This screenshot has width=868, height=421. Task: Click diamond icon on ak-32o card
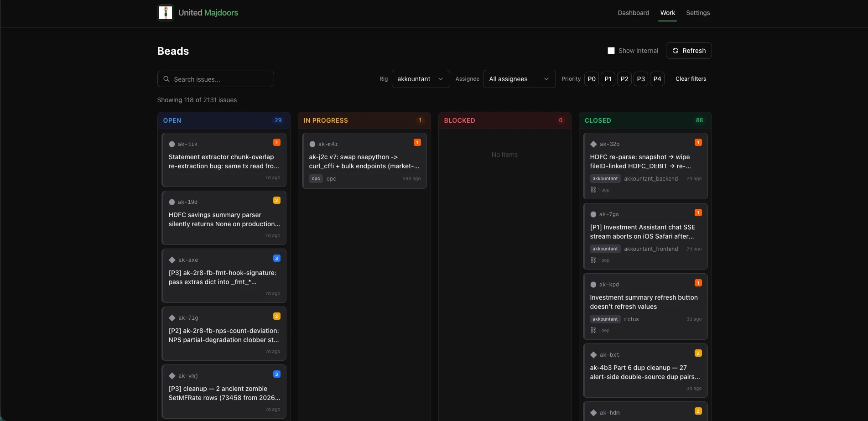593,144
